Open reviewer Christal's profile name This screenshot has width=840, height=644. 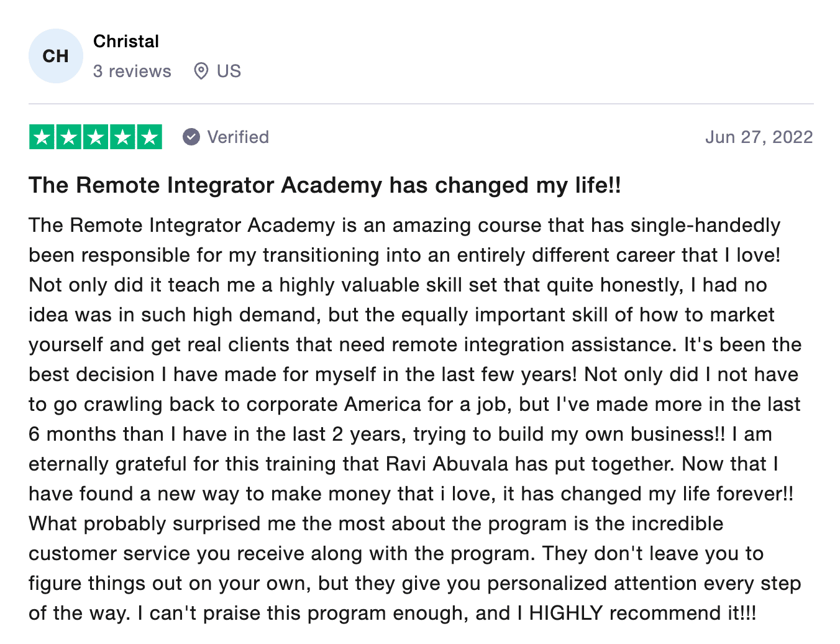pyautogui.click(x=126, y=41)
